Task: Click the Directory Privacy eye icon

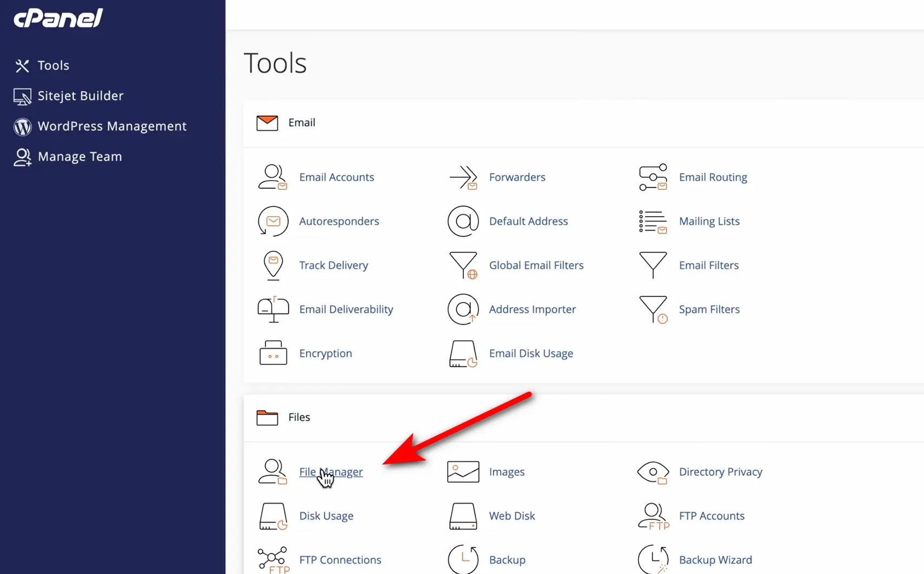Action: point(653,472)
